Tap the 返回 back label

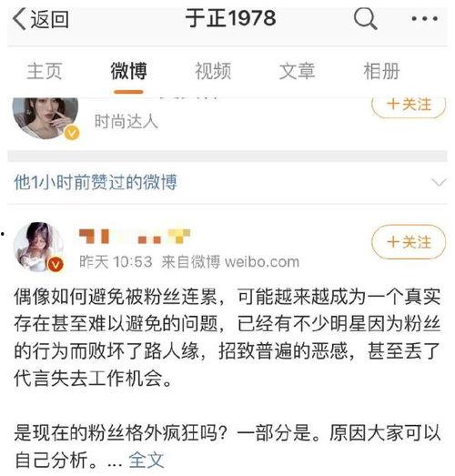pos(49,19)
